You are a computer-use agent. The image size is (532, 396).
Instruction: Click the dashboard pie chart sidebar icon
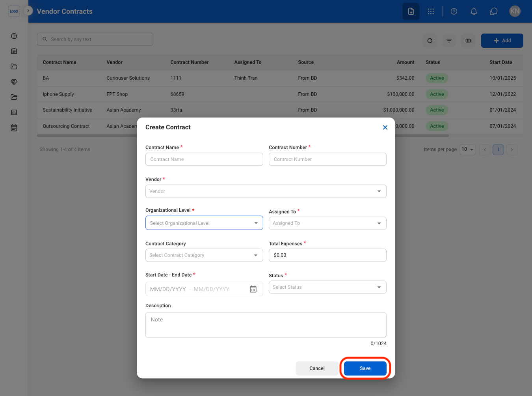click(14, 36)
